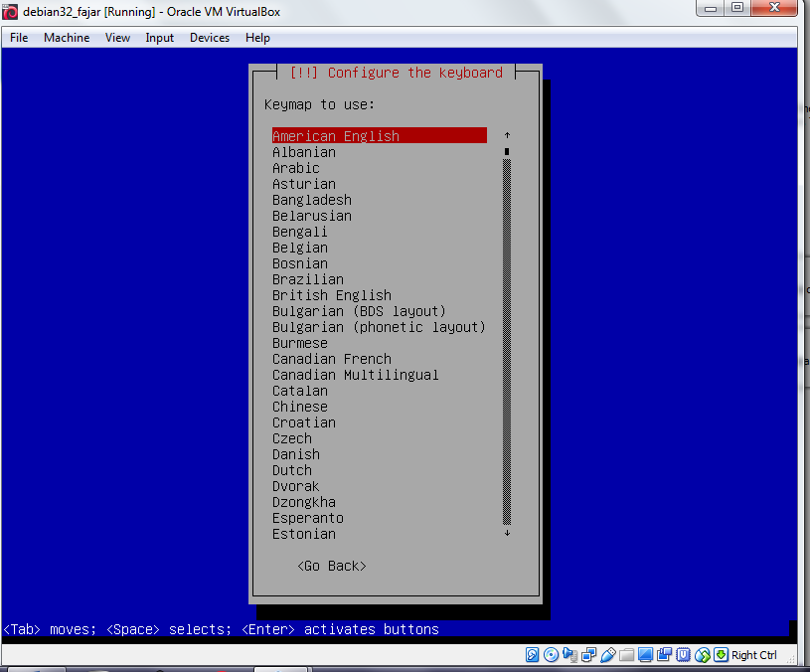Select Albanian keymap
The height and width of the screenshot is (672, 810).
point(304,152)
